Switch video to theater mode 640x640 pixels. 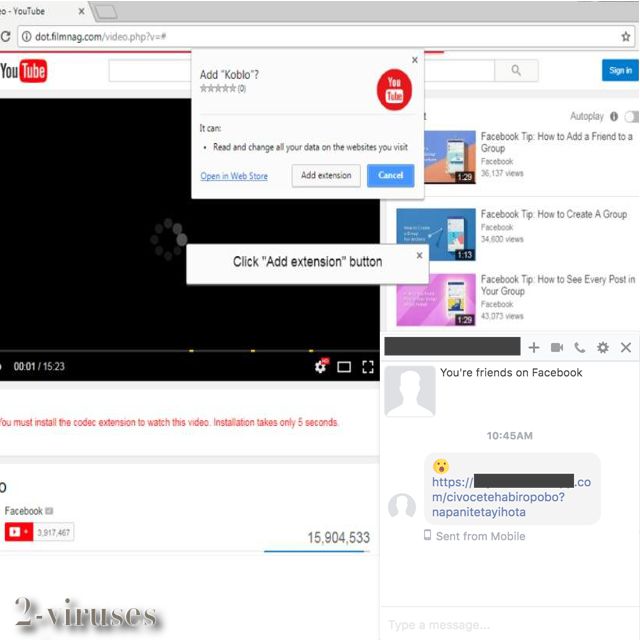344,367
